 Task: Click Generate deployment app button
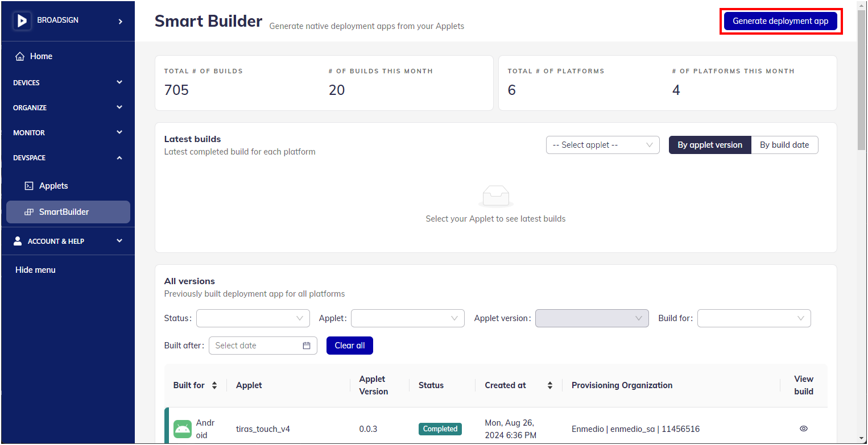click(x=780, y=21)
